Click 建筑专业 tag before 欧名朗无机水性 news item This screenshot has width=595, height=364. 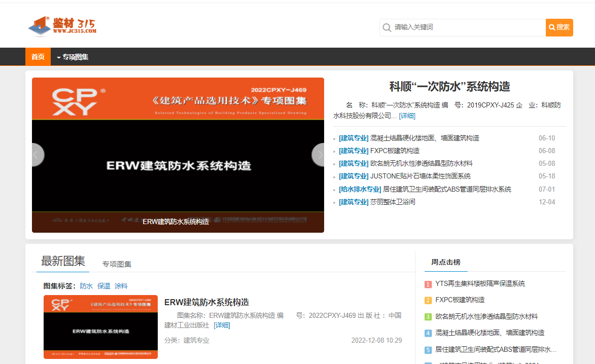[354, 163]
